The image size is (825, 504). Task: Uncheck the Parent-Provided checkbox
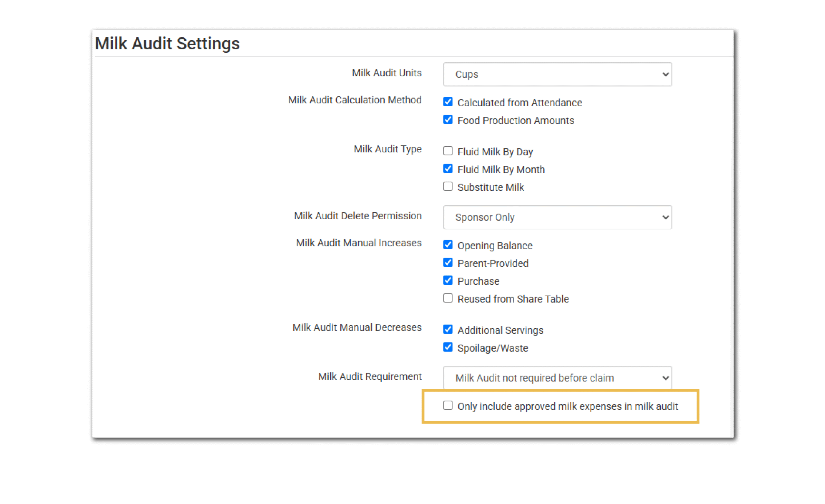[448, 262]
